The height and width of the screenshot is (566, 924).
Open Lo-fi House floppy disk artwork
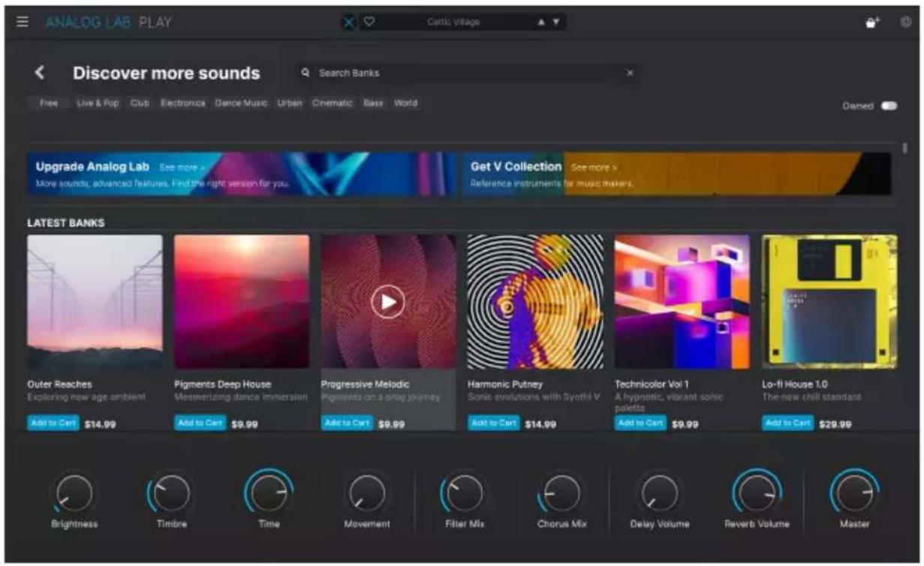[x=829, y=302]
